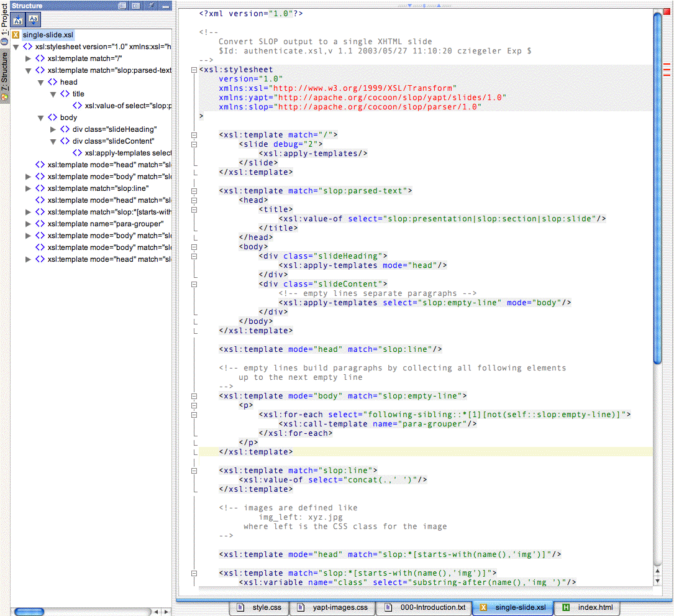Fold the <head> block in editor gutter
Image resolution: width=674 pixels, height=616 pixels.
(194, 200)
